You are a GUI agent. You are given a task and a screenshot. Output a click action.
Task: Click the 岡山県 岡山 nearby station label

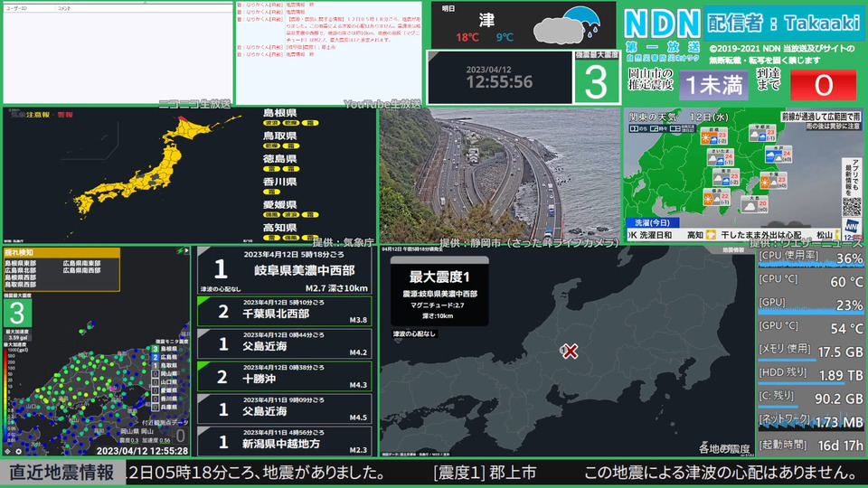tap(137, 431)
